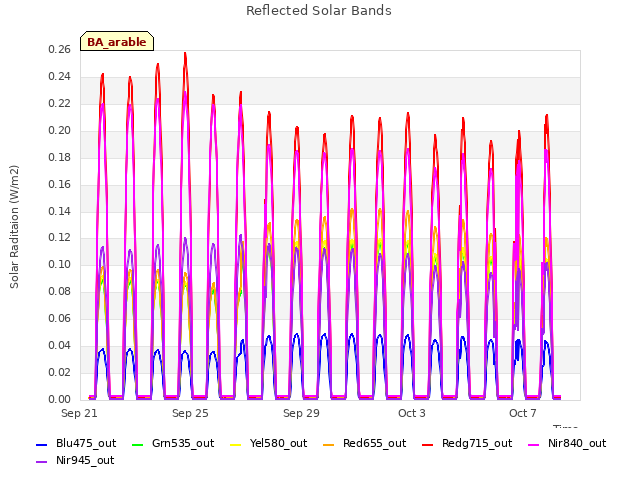Click the Sep 21 x-axis tick label
Screen dimensions: 640x480
point(79,413)
